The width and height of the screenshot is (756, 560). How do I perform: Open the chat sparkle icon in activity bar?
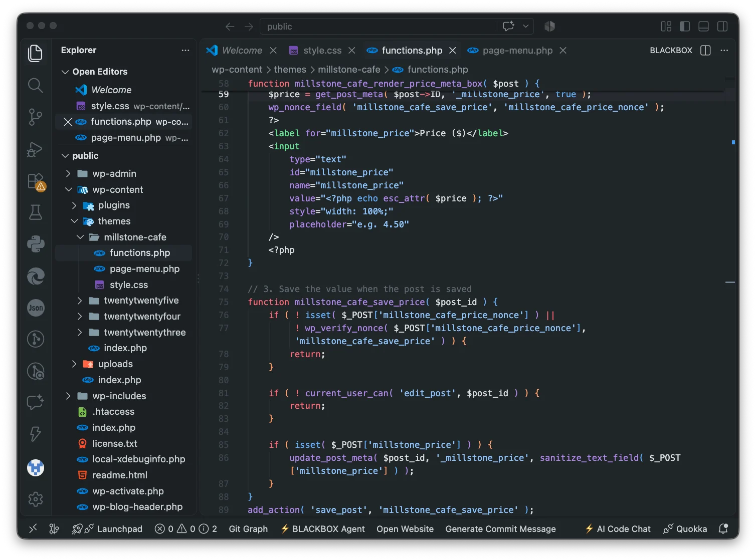coord(36,402)
